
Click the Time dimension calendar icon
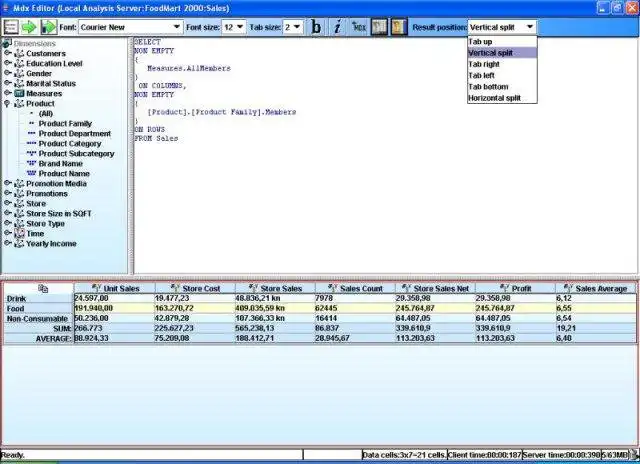tap(19, 233)
